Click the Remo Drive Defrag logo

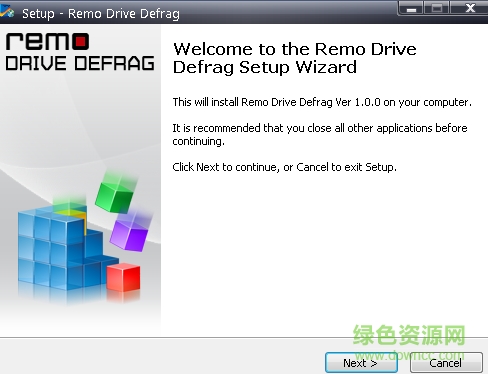(x=80, y=51)
